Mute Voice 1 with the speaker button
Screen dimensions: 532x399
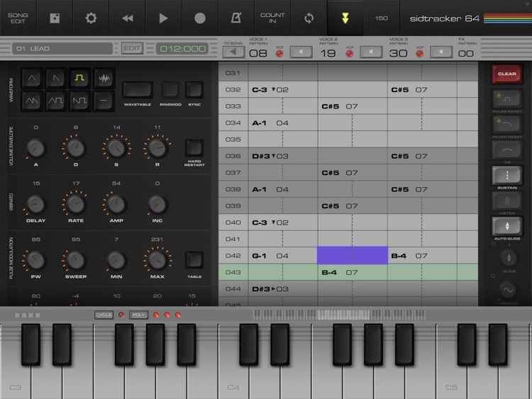(x=301, y=52)
